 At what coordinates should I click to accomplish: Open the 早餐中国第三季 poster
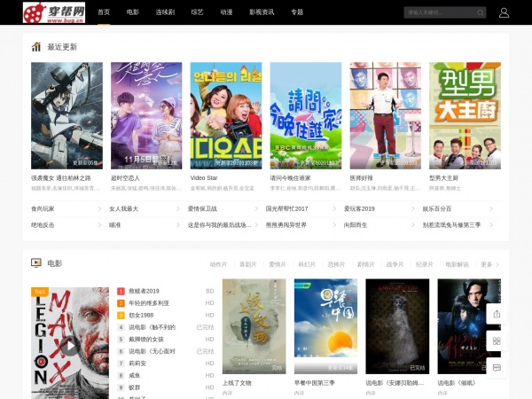coord(325,326)
